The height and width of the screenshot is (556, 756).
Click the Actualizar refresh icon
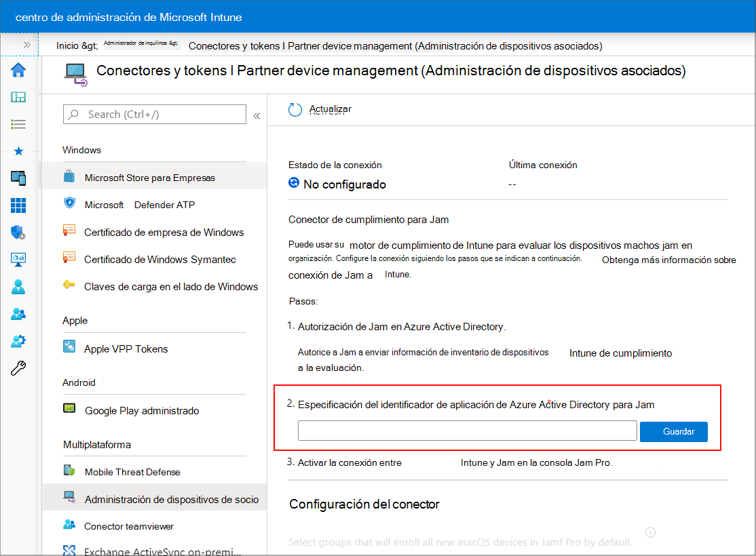pyautogui.click(x=295, y=108)
